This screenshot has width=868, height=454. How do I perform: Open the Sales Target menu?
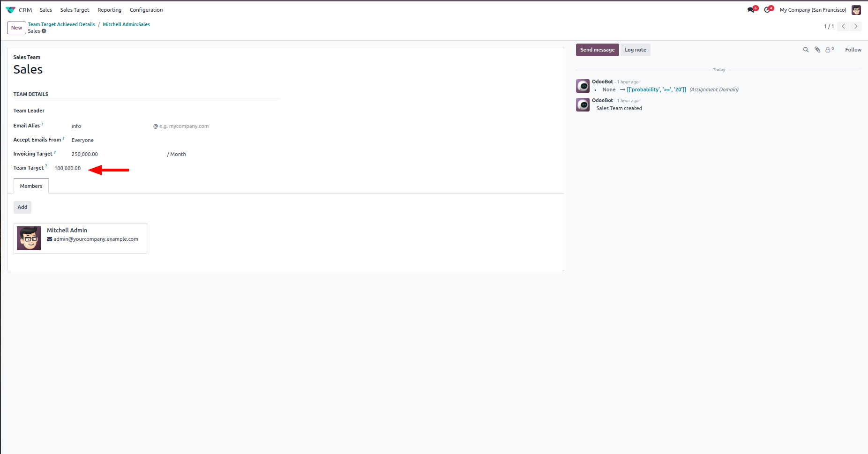(x=75, y=10)
